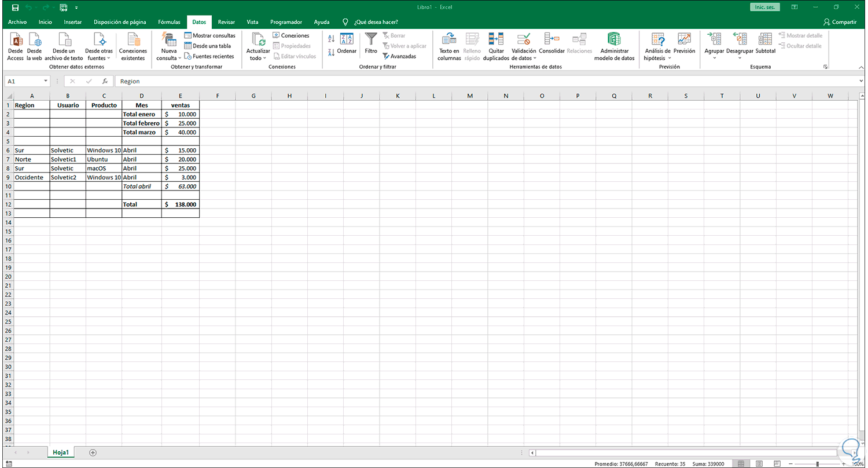Switch to the Inicio tab
Viewport: 868px width, 468px height.
click(45, 22)
